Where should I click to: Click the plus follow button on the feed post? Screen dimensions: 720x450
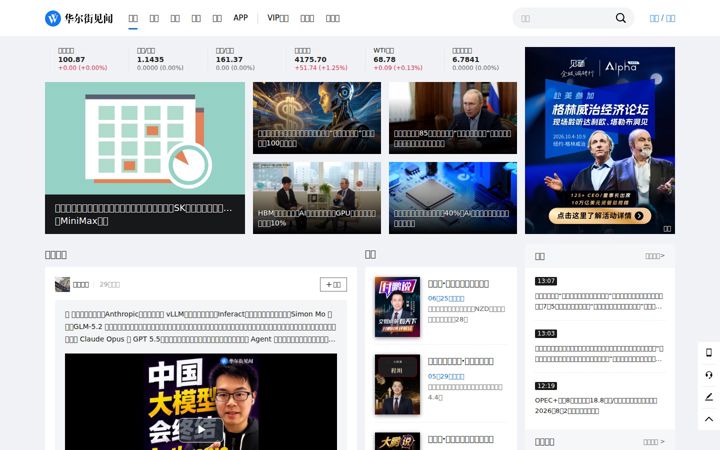333,284
